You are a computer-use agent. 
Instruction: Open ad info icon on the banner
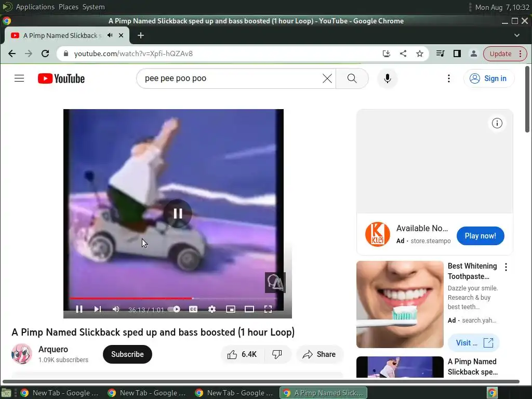[x=497, y=123]
